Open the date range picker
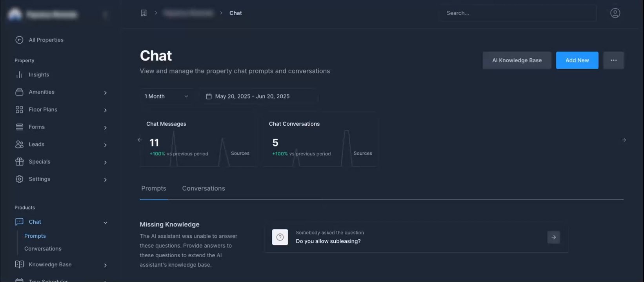 click(x=259, y=96)
